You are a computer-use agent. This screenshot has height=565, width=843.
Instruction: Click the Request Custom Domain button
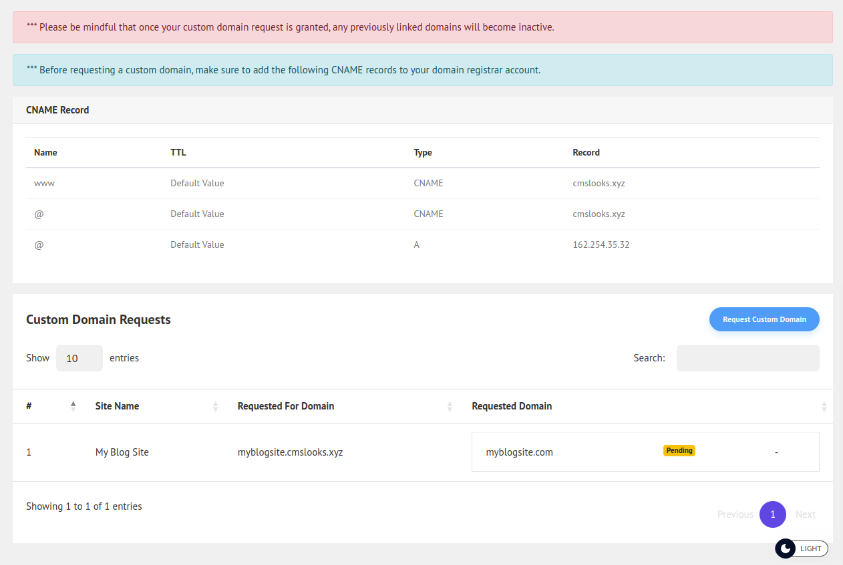tap(764, 319)
